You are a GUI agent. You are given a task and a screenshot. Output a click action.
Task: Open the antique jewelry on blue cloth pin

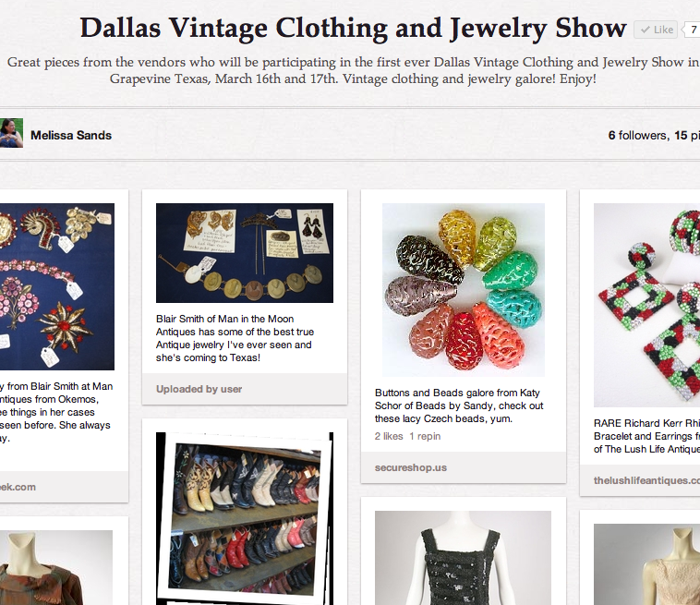pyautogui.click(x=244, y=253)
